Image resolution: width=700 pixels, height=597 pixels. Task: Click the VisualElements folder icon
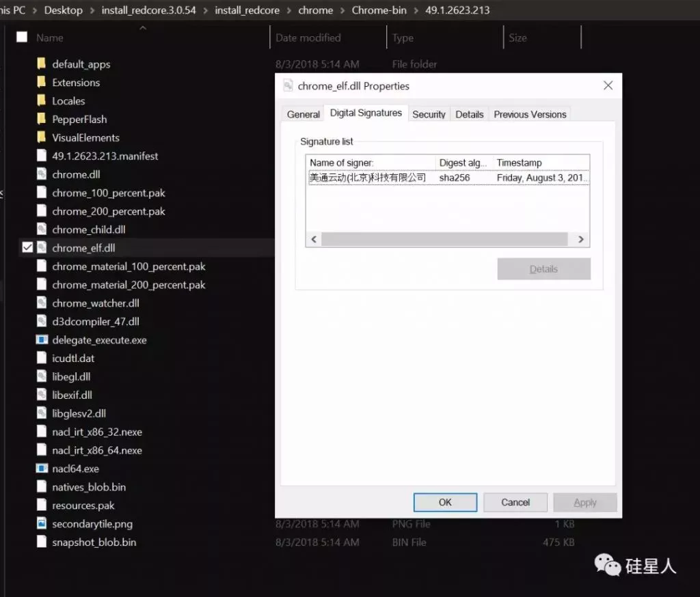click(x=42, y=137)
